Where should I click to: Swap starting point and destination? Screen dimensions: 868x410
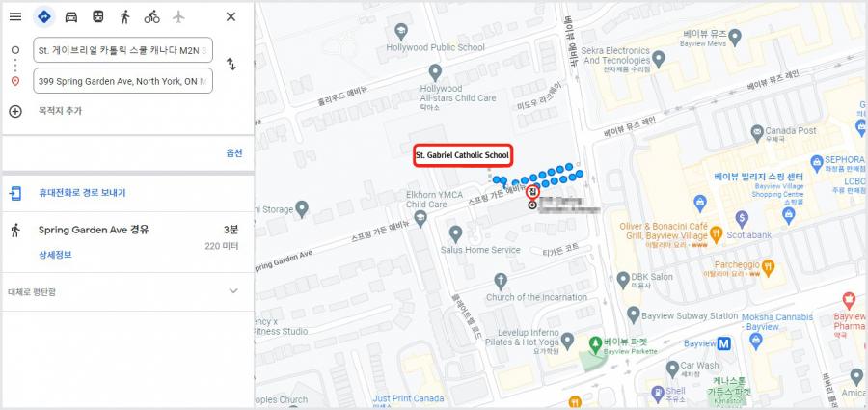(x=231, y=65)
